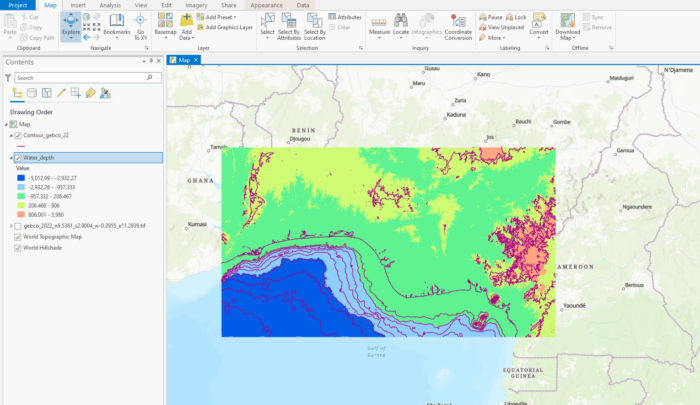Select the Explore navigation tool
This screenshot has width=700, height=405.
click(71, 26)
